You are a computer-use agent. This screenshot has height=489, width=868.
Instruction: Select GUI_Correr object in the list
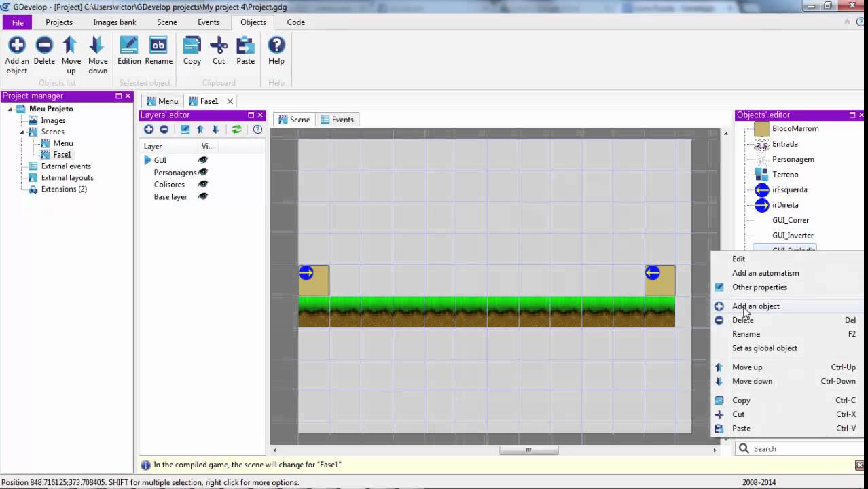[791, 220]
